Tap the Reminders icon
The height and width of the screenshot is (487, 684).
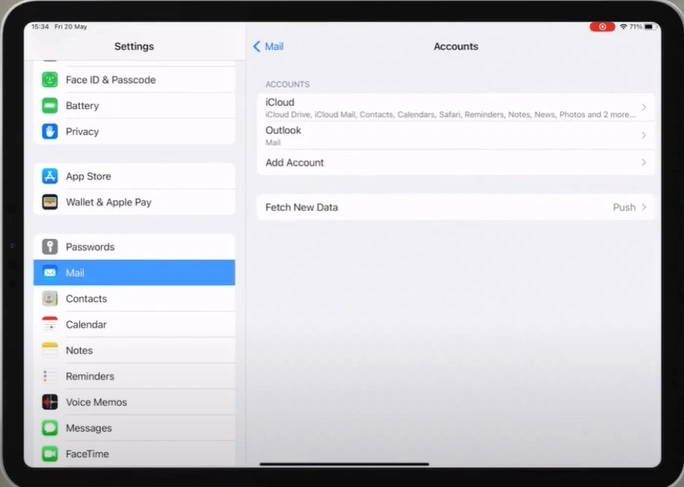50,376
